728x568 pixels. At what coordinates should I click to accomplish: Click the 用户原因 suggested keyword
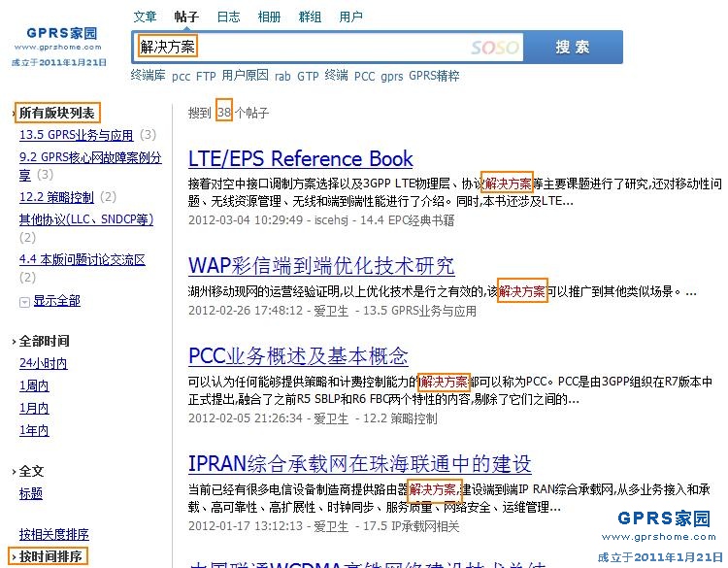pos(245,76)
